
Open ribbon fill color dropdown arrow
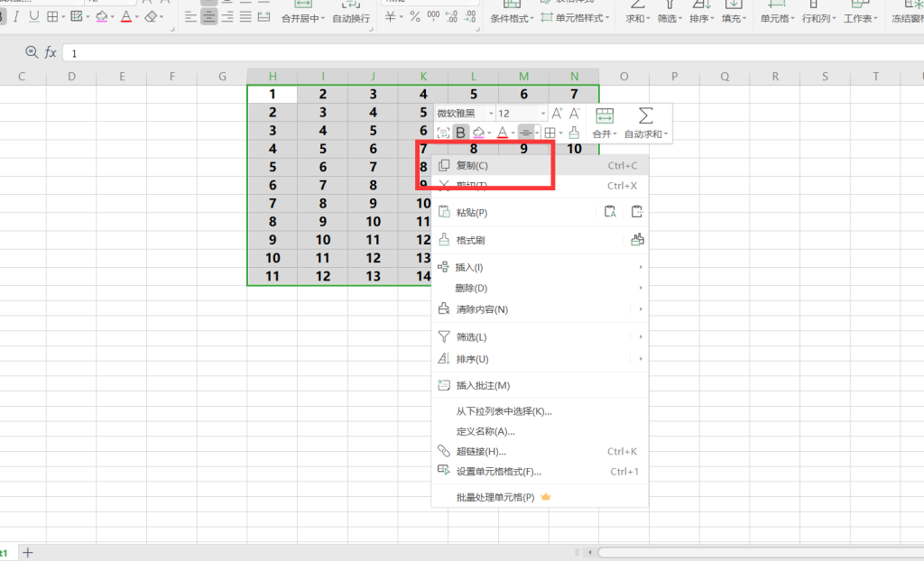click(x=112, y=17)
